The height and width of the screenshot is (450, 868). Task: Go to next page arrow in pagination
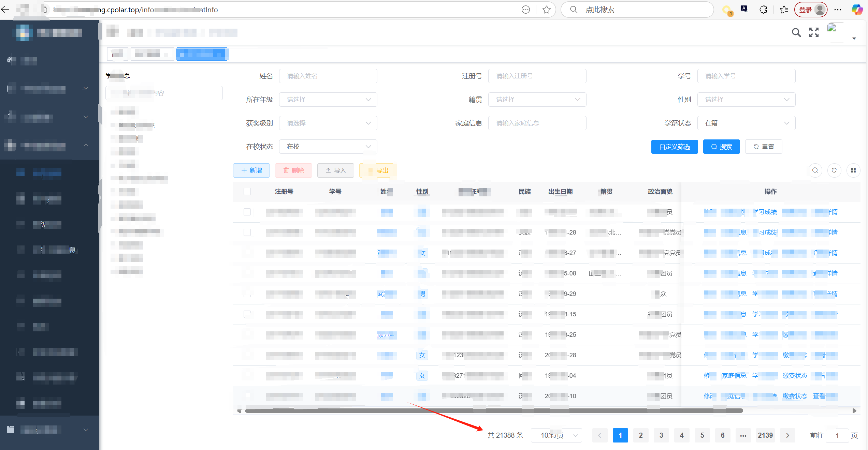787,435
